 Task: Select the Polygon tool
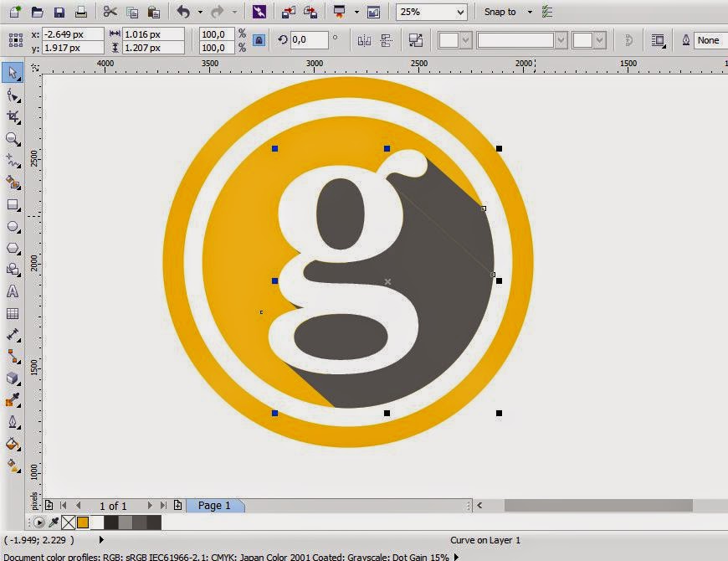[x=13, y=249]
